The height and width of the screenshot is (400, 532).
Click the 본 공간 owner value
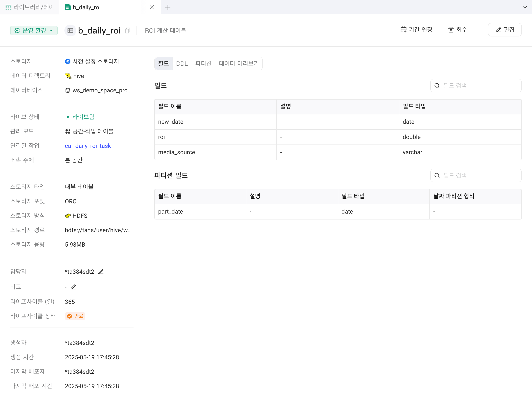tap(74, 160)
